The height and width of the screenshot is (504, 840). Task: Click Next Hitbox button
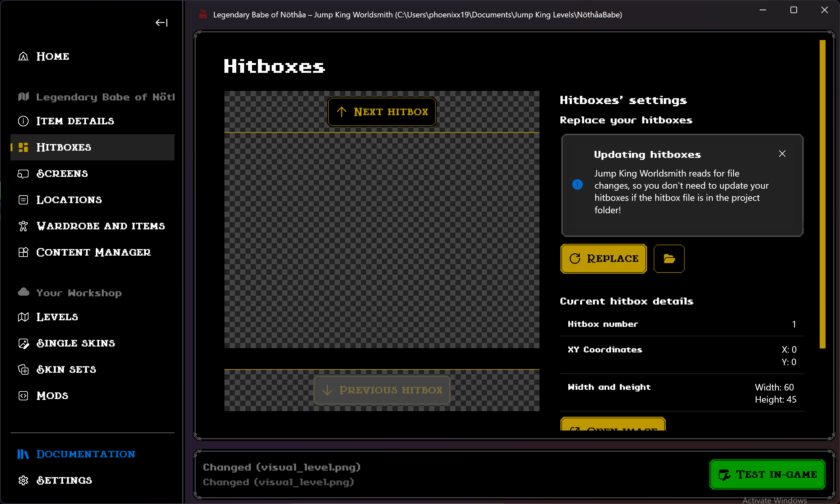pyautogui.click(x=382, y=112)
